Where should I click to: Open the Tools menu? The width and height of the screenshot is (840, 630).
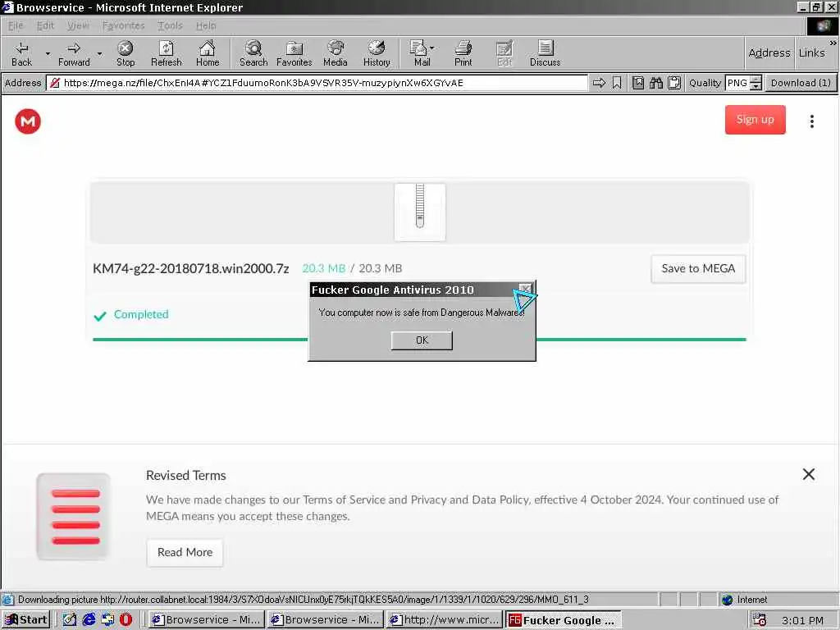(170, 25)
